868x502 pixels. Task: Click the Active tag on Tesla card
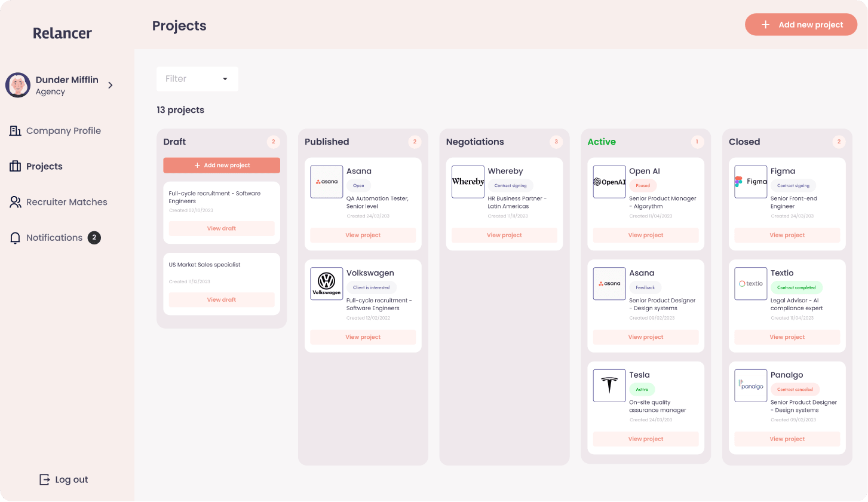[642, 390]
